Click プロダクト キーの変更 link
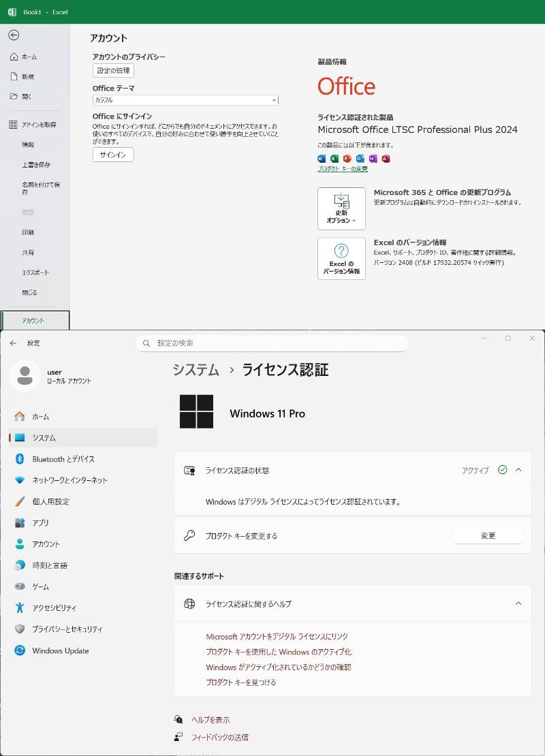The image size is (545, 756). pyautogui.click(x=343, y=169)
